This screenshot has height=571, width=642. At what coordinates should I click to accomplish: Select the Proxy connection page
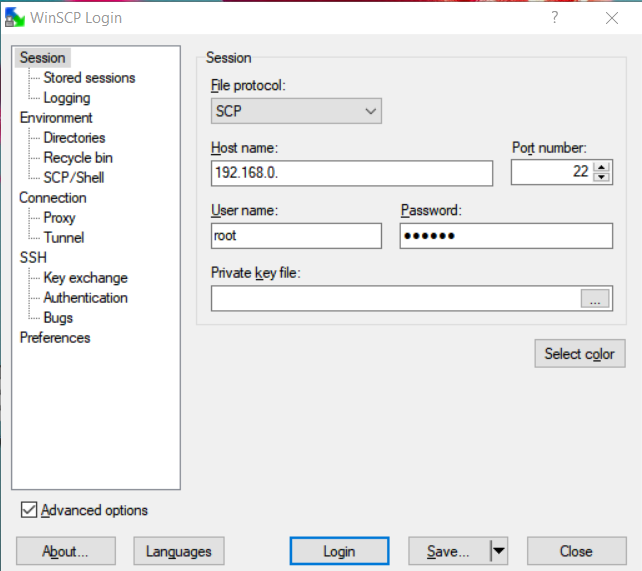59,217
